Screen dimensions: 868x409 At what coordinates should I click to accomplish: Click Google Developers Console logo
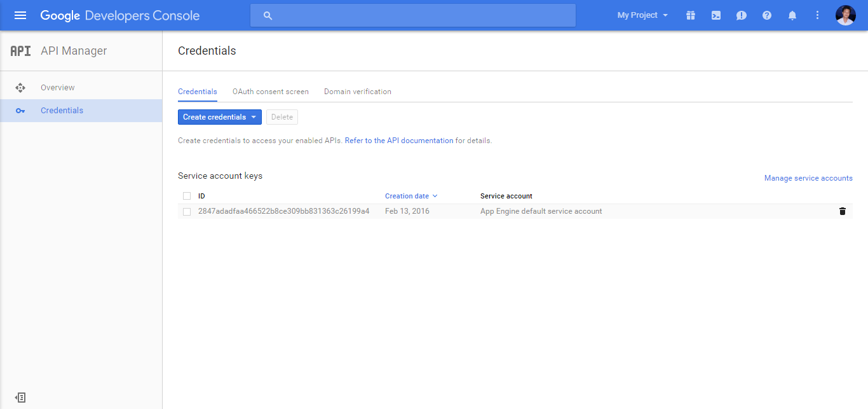[120, 15]
